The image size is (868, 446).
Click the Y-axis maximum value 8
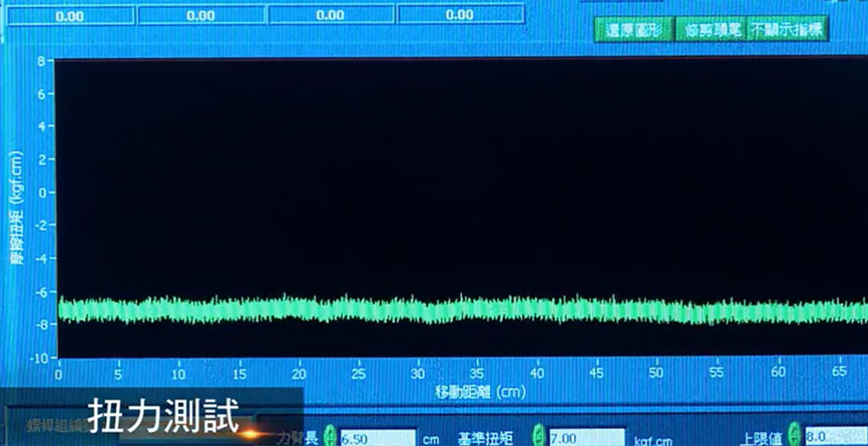coord(40,61)
